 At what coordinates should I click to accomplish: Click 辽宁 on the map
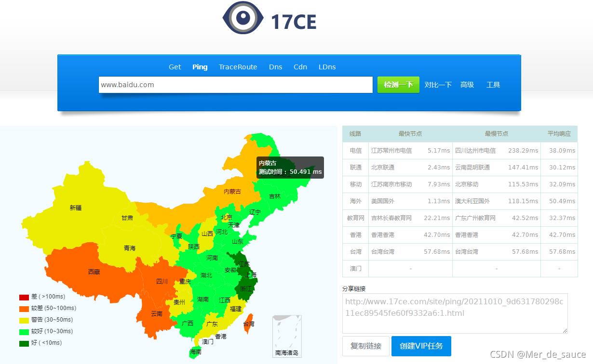[255, 212]
